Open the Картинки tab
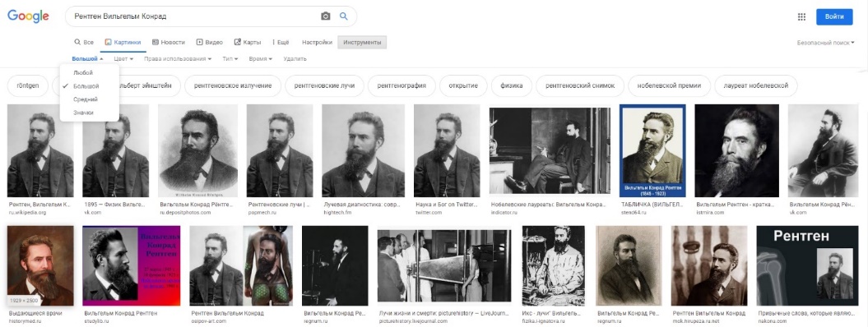 (123, 43)
